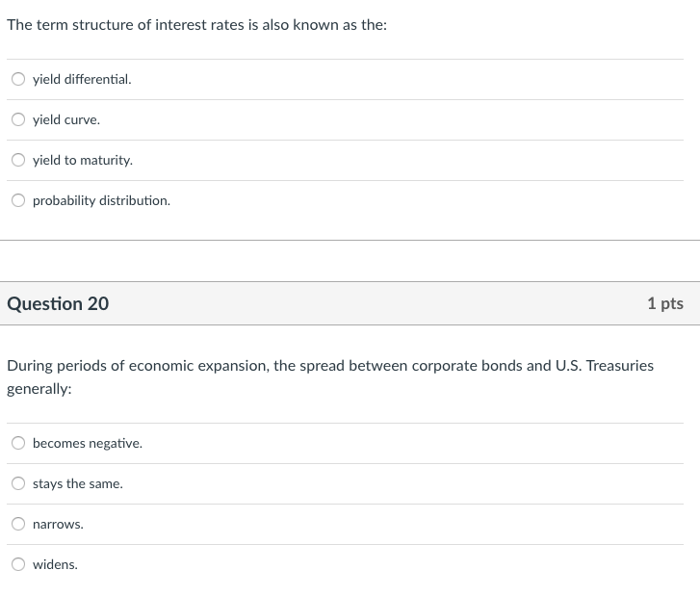
Task: Click the 'widens.' answer label
Action: pyautogui.click(x=55, y=565)
